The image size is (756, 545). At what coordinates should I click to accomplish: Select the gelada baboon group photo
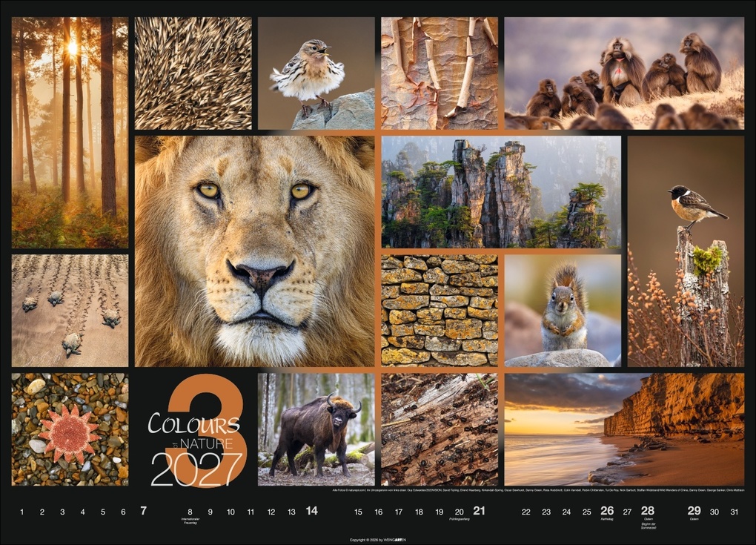click(x=626, y=70)
